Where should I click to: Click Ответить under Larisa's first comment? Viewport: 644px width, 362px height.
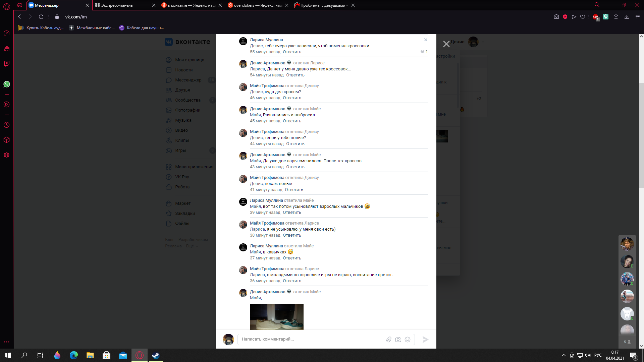click(292, 52)
